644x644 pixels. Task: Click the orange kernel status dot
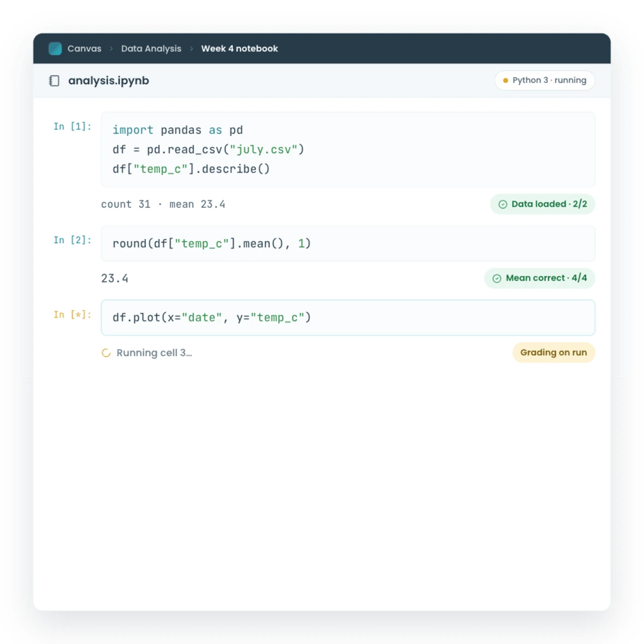505,81
